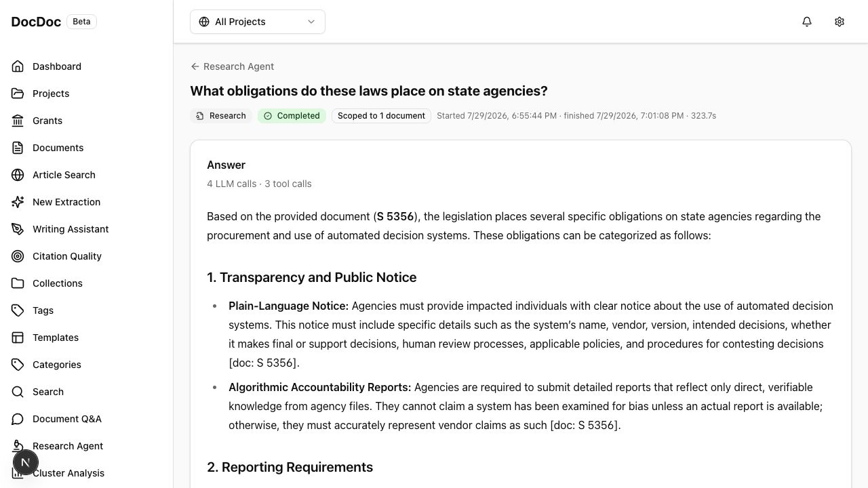This screenshot has height=488, width=868.
Task: Open notifications bell icon
Action: pyautogui.click(x=807, y=22)
